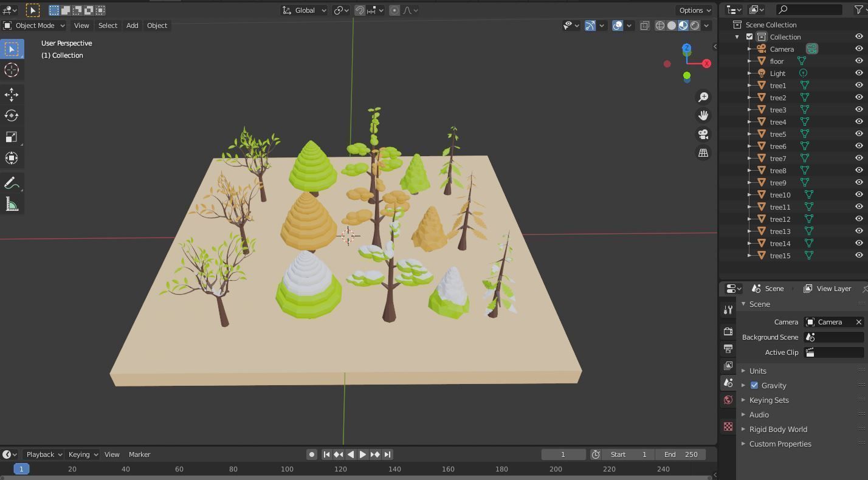Play the animation forward
Image resolution: width=868 pixels, height=480 pixels.
(363, 454)
